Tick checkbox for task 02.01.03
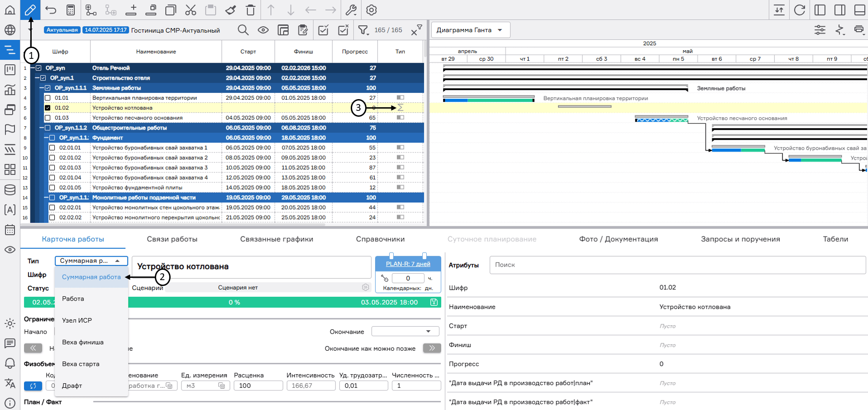Image resolution: width=868 pixels, height=410 pixels. (x=52, y=167)
